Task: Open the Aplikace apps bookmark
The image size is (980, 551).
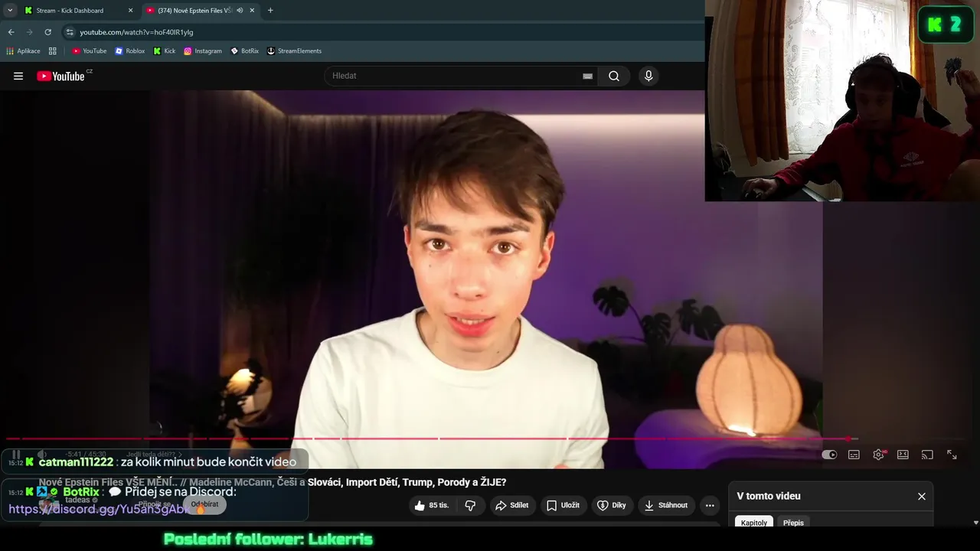Action: [x=23, y=51]
